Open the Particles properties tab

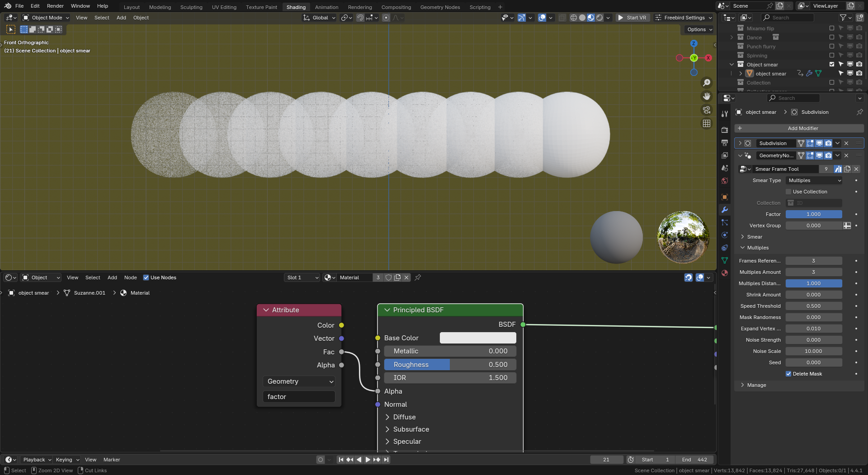tap(725, 222)
